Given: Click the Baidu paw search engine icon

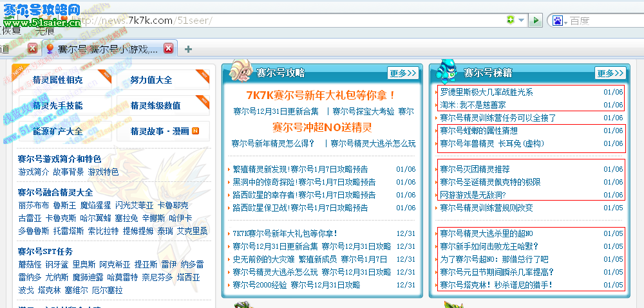Looking at the screenshot, I should 557,21.
